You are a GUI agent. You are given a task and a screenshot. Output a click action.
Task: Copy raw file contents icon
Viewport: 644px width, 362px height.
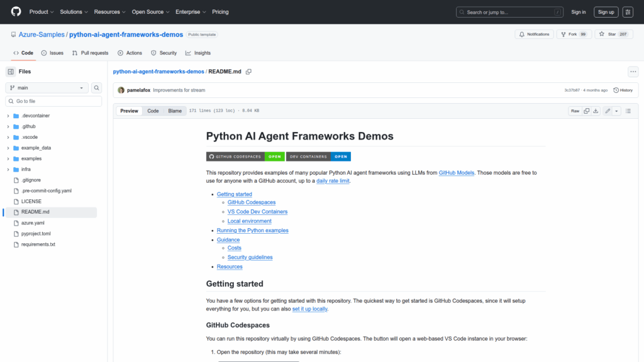tap(587, 111)
